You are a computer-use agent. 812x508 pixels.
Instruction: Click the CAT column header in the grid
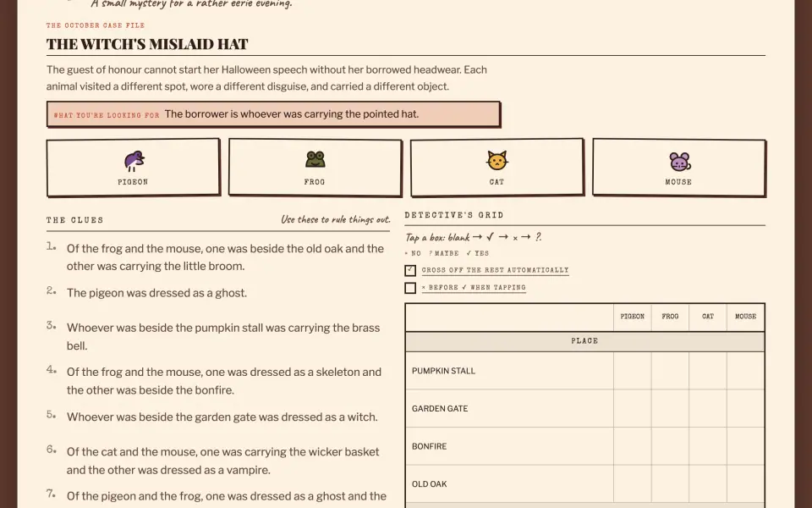pyautogui.click(x=708, y=317)
